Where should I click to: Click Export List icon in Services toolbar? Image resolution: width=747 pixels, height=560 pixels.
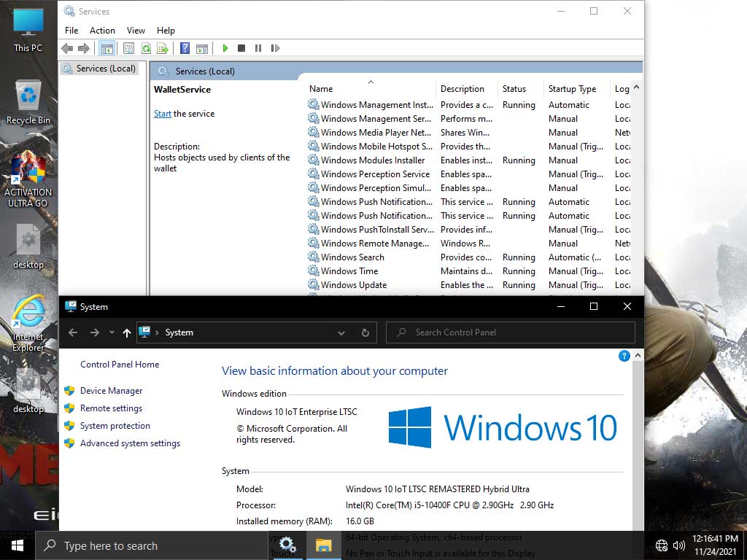[x=163, y=48]
